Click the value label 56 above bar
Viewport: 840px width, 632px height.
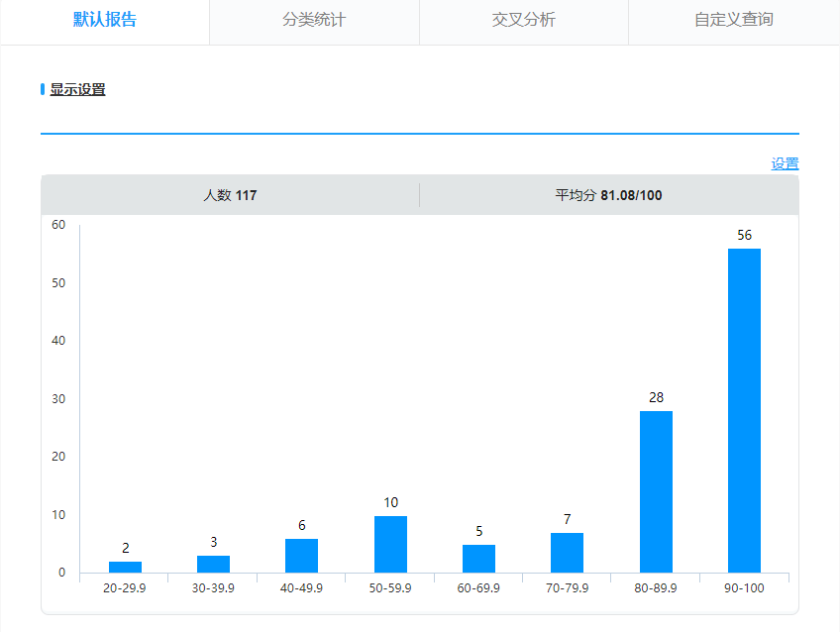click(744, 236)
